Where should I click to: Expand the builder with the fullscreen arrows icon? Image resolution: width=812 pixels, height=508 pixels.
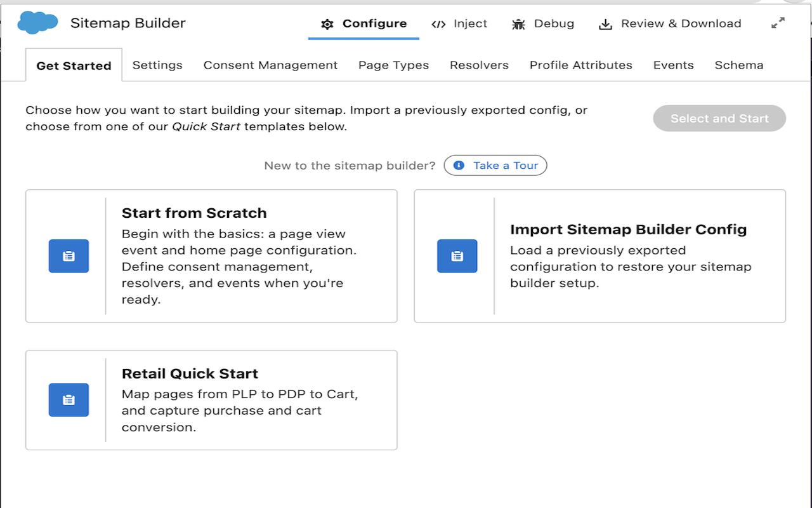[x=778, y=23]
